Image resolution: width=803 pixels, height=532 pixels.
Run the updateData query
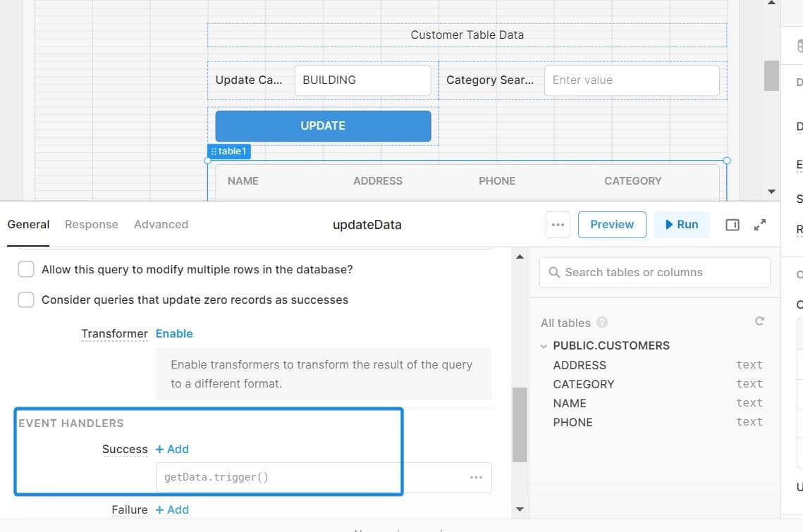pyautogui.click(x=681, y=225)
